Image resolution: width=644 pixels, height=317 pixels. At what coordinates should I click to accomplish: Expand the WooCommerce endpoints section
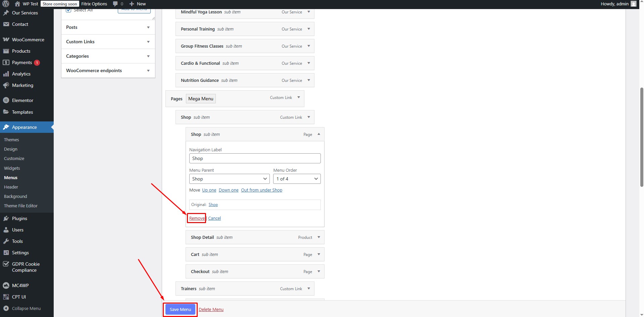(x=148, y=70)
